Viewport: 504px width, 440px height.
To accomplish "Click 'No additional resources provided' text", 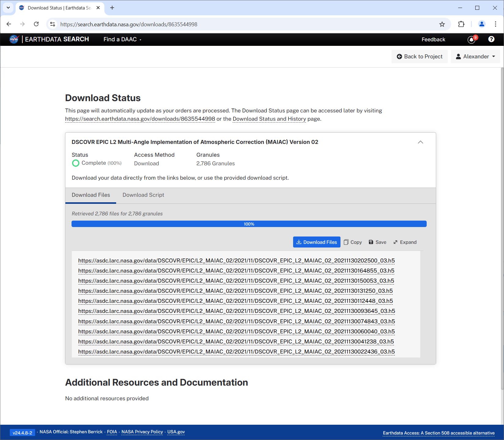I will pos(107,398).
